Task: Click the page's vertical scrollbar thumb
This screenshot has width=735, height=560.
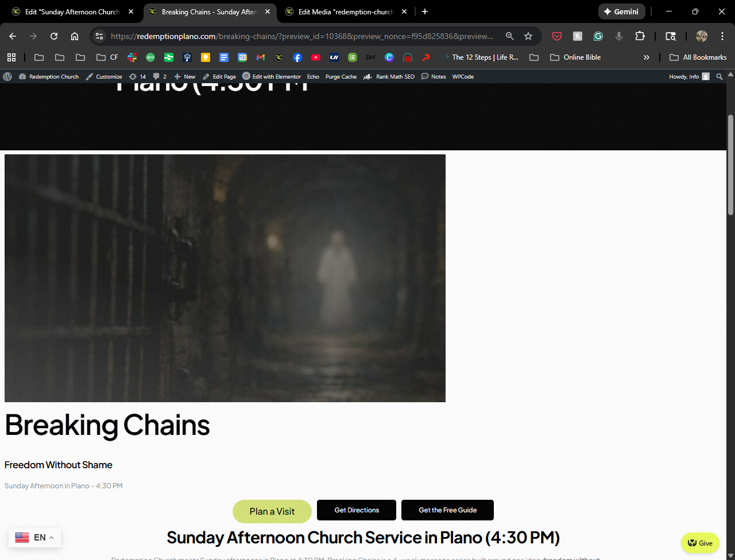Action: [730, 165]
